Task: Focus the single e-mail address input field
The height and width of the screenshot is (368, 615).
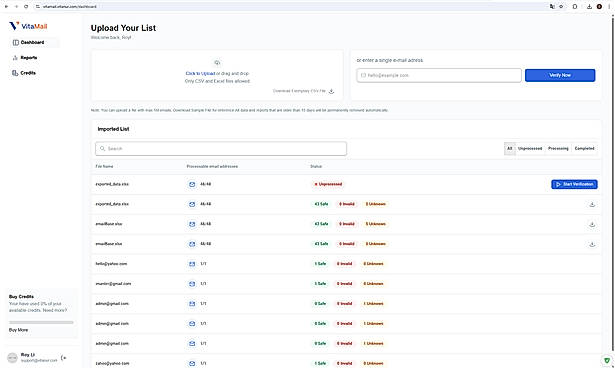Action: (x=439, y=75)
